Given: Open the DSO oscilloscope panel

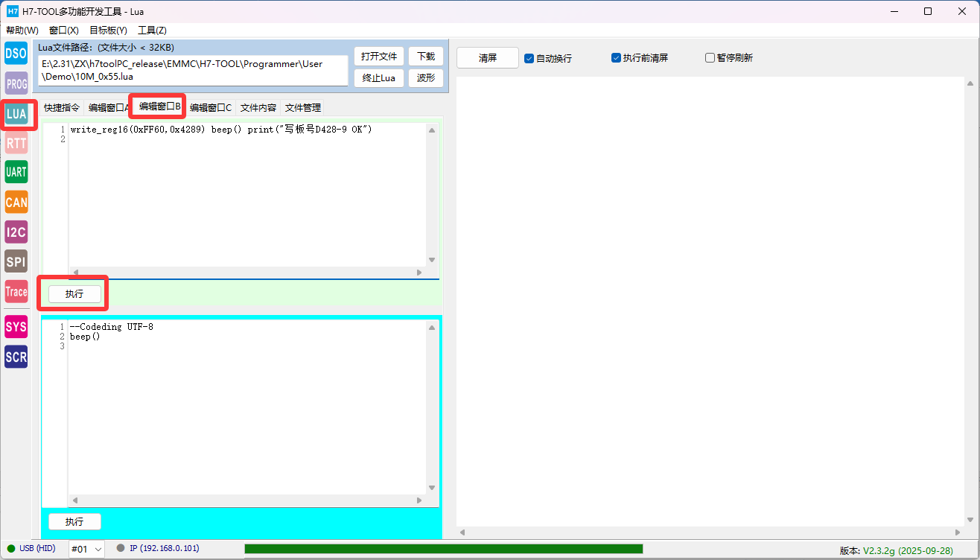Looking at the screenshot, I should point(16,54).
